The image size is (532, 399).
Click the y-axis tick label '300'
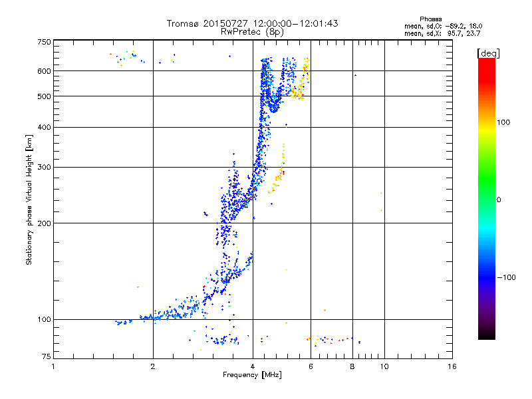pyautogui.click(x=44, y=168)
